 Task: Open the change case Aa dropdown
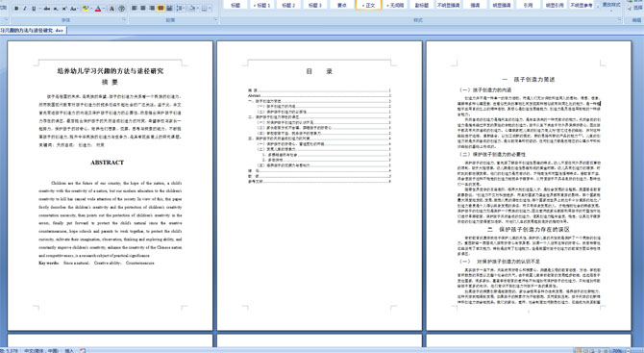74,9
